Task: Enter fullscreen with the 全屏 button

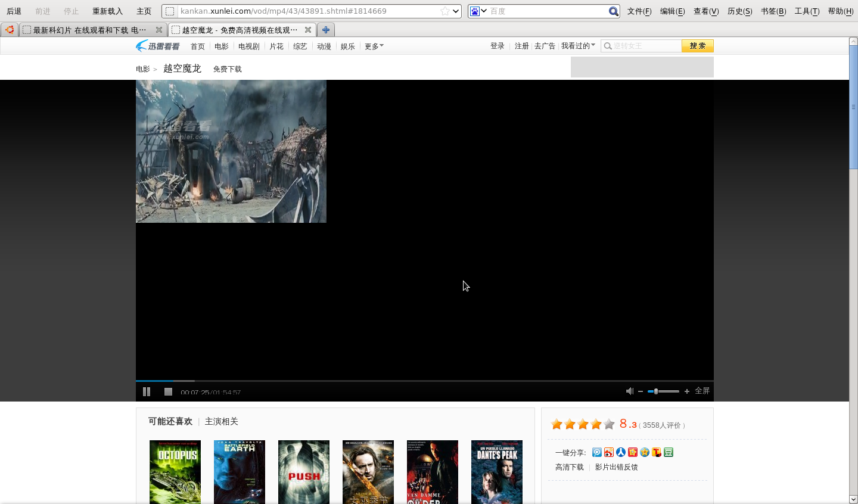Action: pos(702,391)
